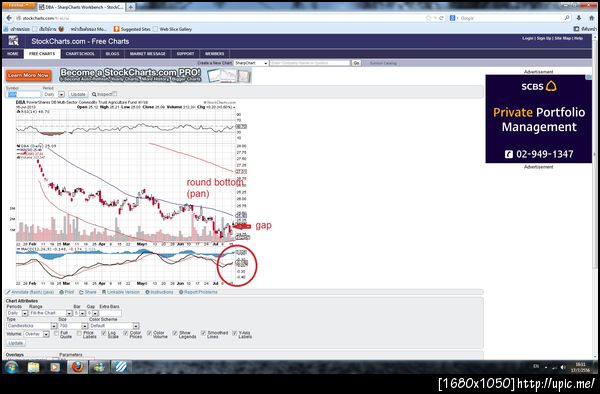Open chart Type Candlesticks dropdown
Screen dimensions: 600x394
tap(32, 326)
